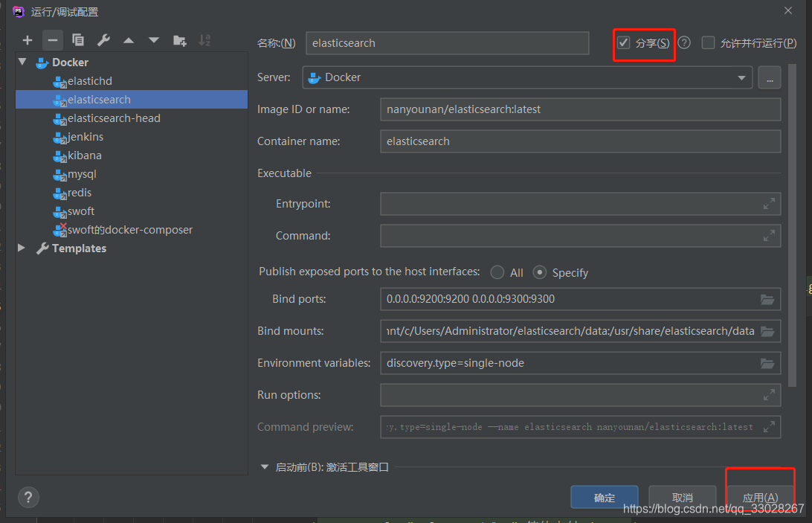Move configuration down arrow
The image size is (812, 523).
(154, 40)
